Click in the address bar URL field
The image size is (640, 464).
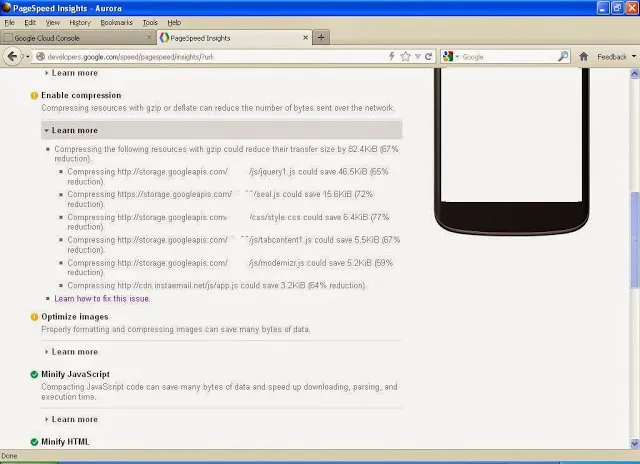[x=216, y=57]
